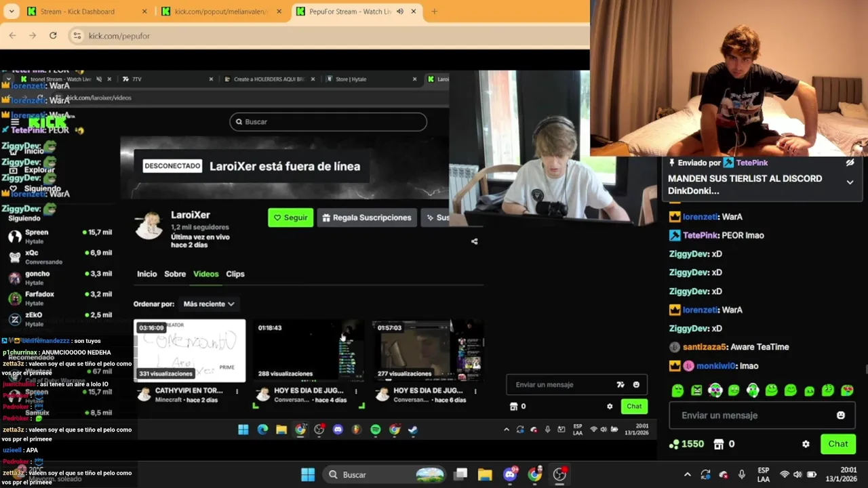Image resolution: width=868 pixels, height=488 pixels.
Task: Open the volume control in system tray
Action: (x=797, y=474)
